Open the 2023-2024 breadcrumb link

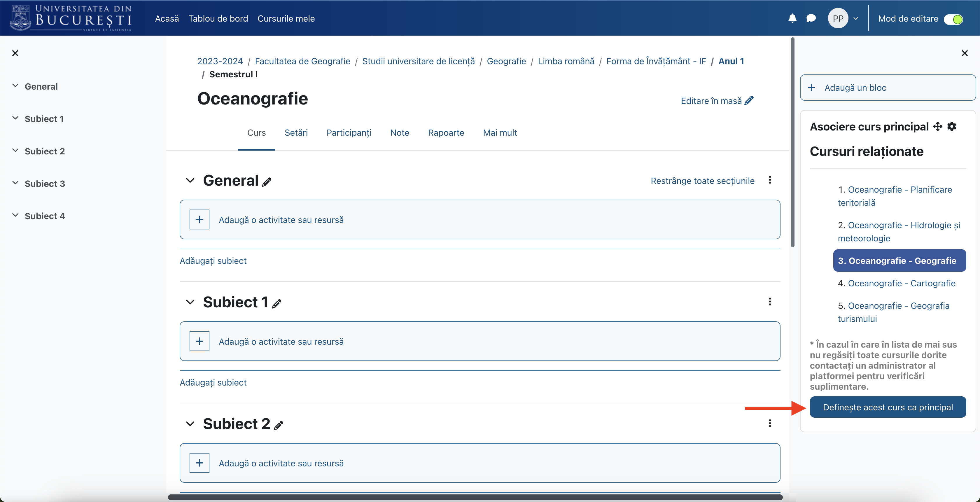[220, 61]
